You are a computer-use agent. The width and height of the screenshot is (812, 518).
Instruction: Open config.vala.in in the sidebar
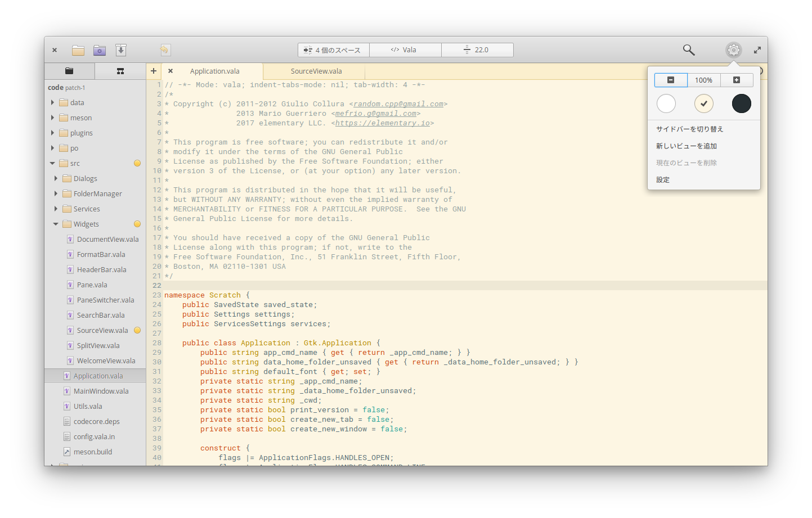(x=95, y=436)
